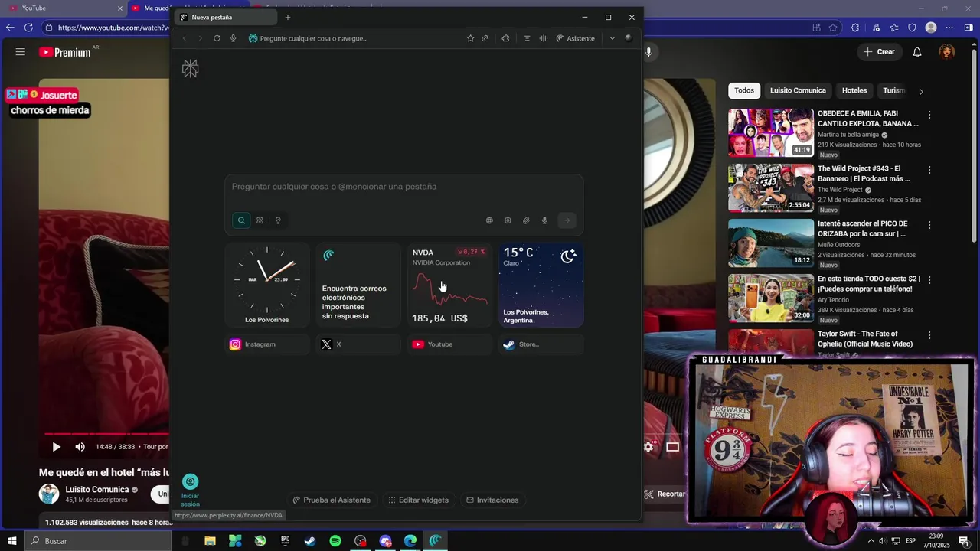980x551 pixels.
Task: Open a new tab with plus button
Action: pos(288,18)
